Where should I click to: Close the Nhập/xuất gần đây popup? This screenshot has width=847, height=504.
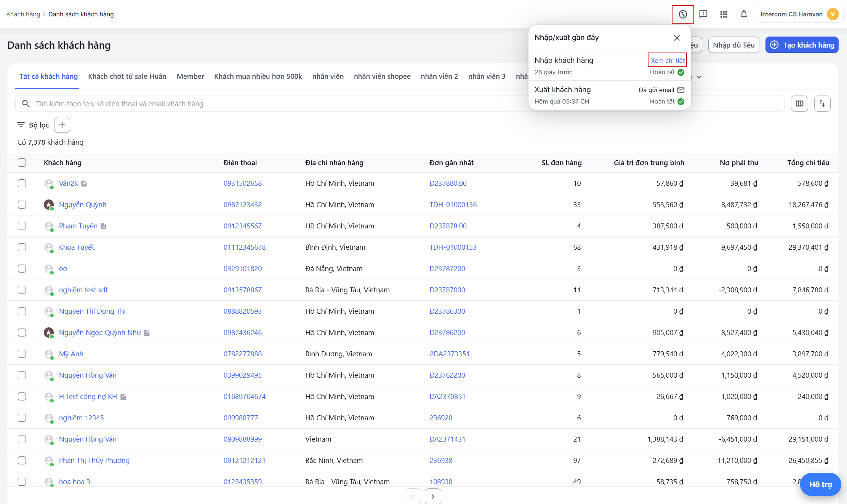pos(676,38)
